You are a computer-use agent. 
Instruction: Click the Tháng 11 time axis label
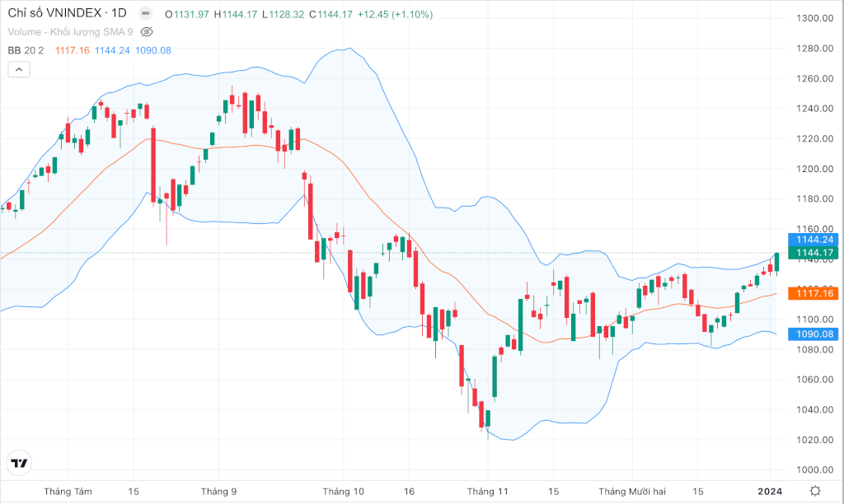coord(488,492)
